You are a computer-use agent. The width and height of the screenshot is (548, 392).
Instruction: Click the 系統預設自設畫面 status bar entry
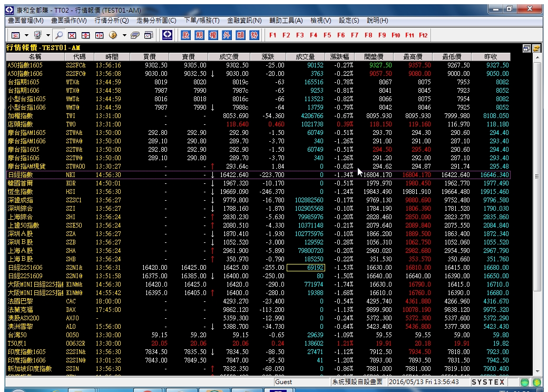tap(358, 382)
